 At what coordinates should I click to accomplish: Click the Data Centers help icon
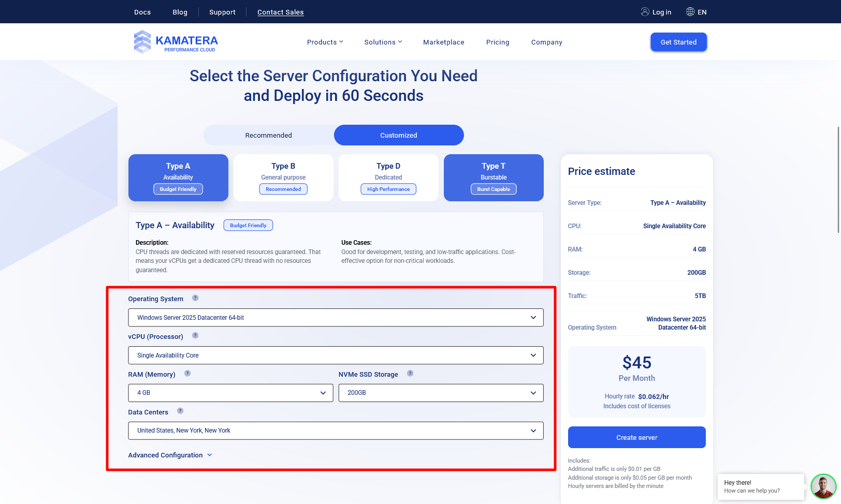(x=180, y=411)
